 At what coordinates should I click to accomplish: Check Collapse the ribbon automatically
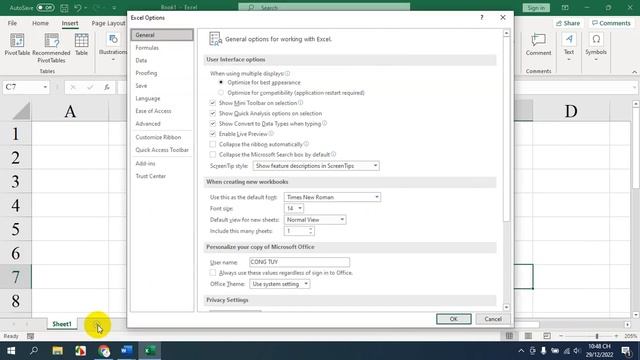[x=213, y=144]
